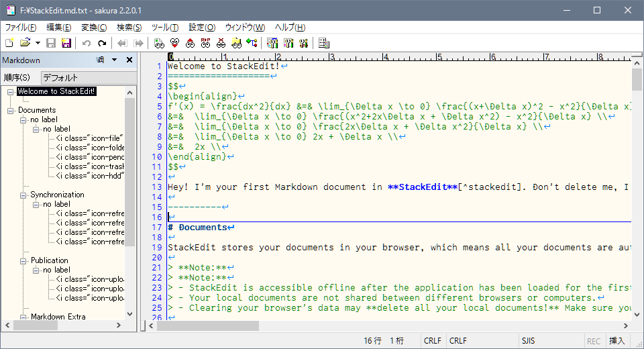Select the icon-hdd outline entry
This screenshot has width=644, height=349.
click(89, 176)
